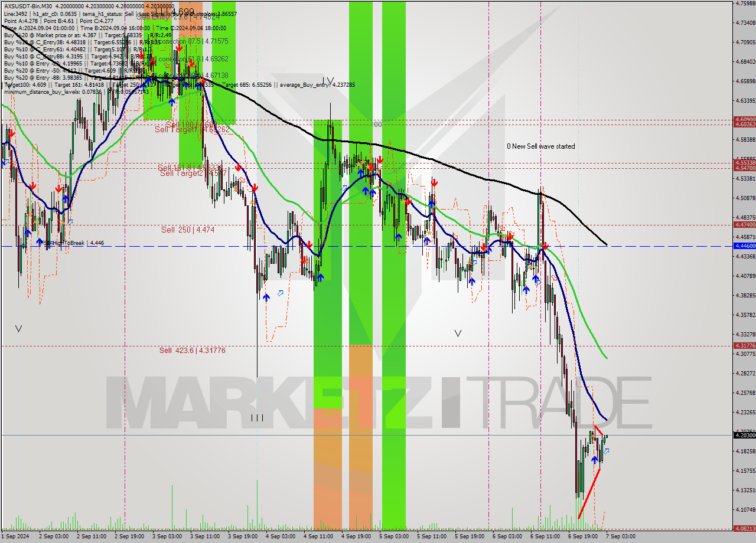Screen dimensions: 756x543
Task: Select the 'I I I' wave count label
Action: point(257,418)
